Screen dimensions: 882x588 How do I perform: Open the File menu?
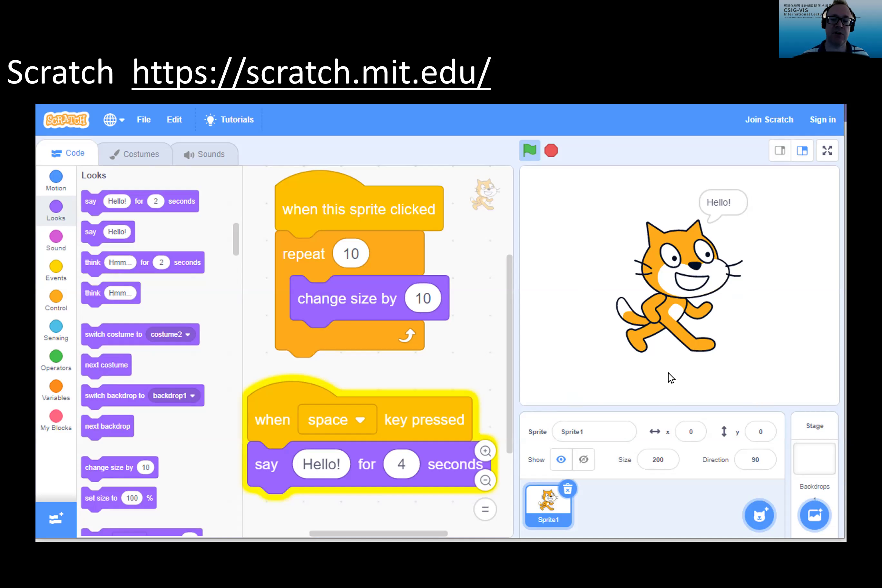tap(144, 120)
